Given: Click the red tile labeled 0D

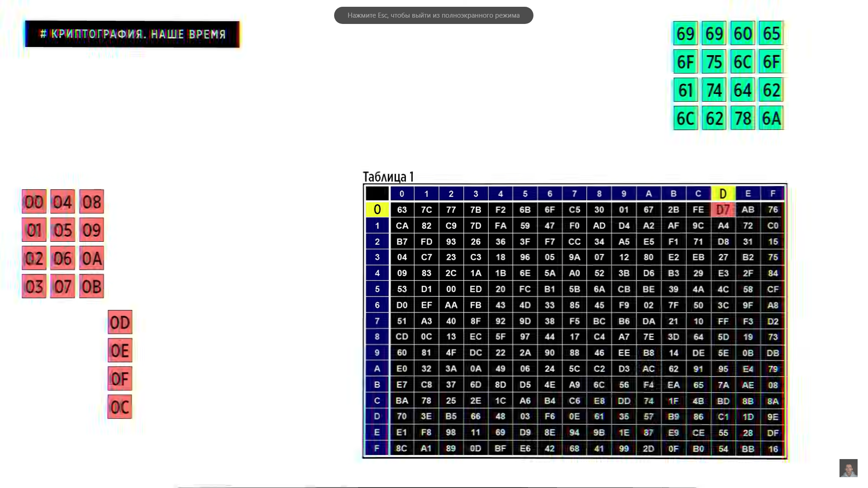Looking at the screenshot, I should (x=120, y=322).
